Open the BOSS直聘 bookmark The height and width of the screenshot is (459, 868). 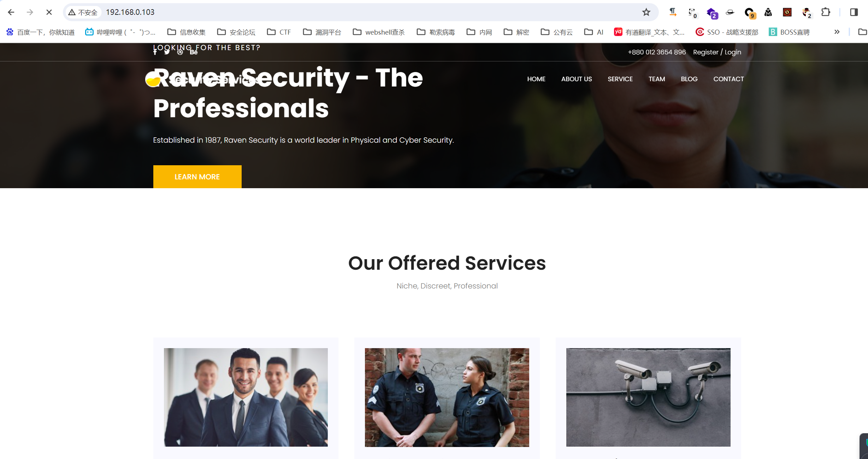(x=789, y=32)
